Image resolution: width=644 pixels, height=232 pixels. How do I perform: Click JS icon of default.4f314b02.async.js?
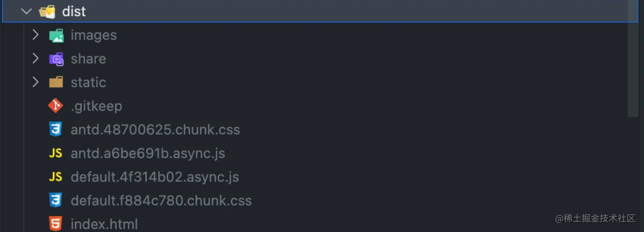point(55,177)
